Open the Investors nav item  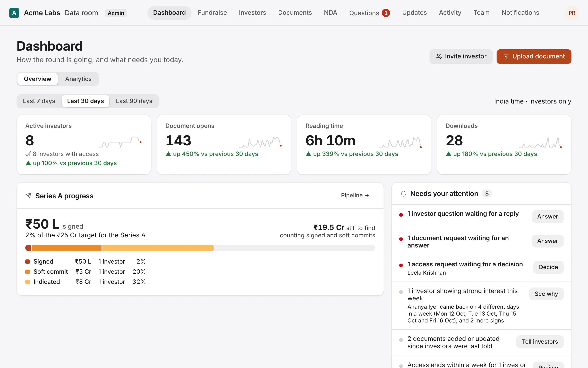pyautogui.click(x=252, y=13)
